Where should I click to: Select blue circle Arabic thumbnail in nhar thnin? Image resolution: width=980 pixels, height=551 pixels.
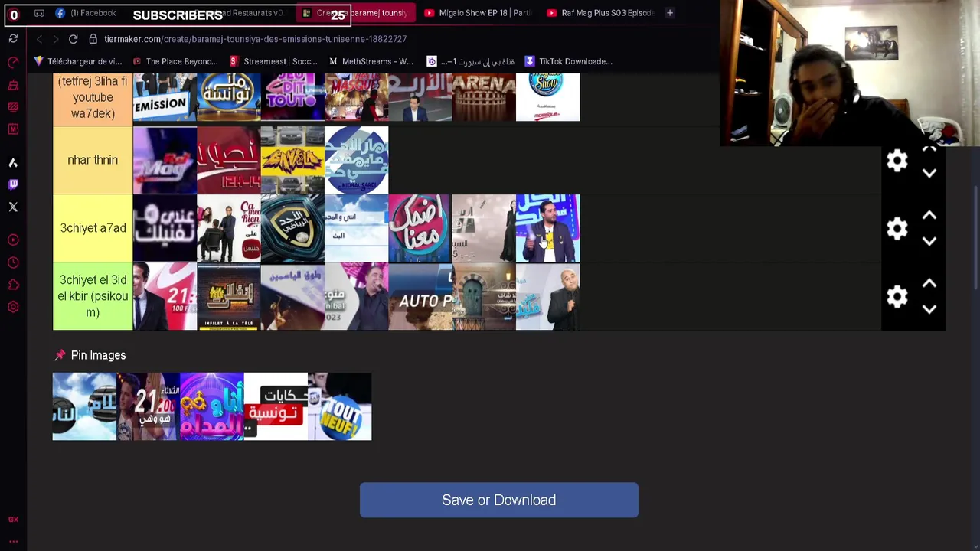(356, 160)
